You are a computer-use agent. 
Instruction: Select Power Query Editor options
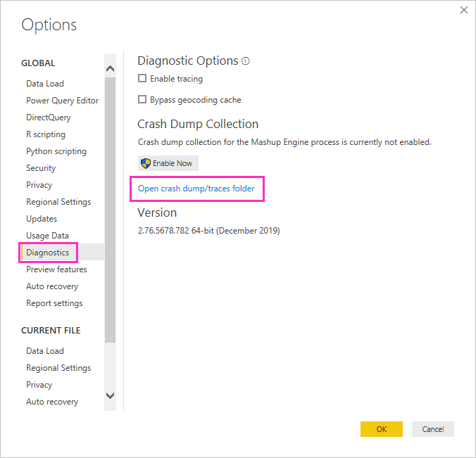point(62,101)
